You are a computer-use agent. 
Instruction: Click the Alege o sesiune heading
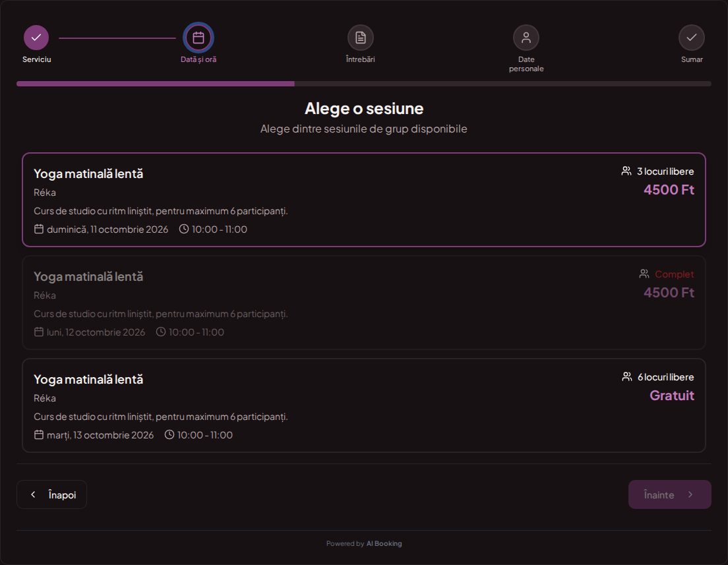click(x=364, y=108)
